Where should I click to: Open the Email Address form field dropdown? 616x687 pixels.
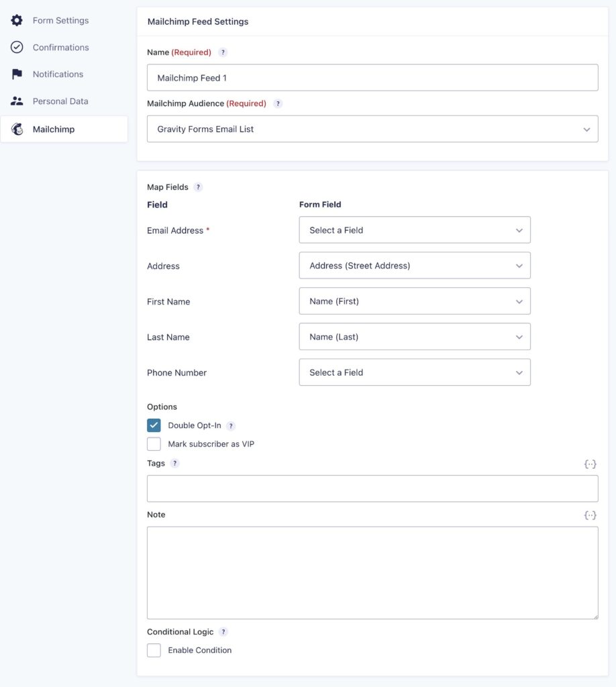coord(415,230)
